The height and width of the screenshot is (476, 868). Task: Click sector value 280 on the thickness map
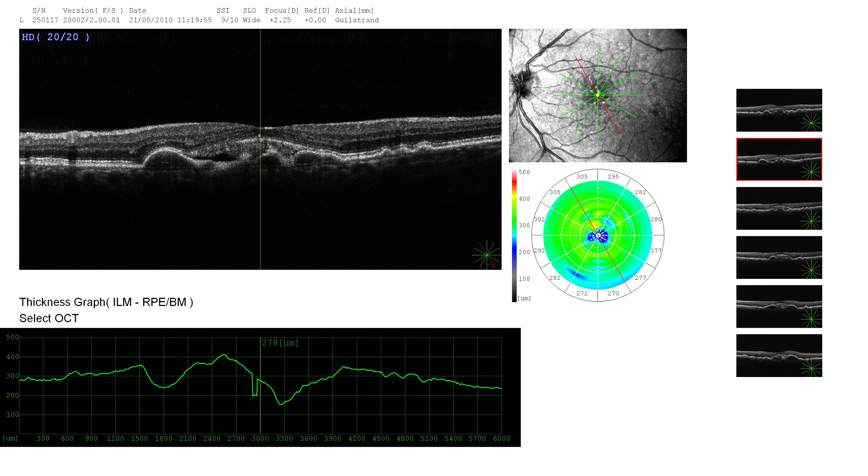coord(656,219)
